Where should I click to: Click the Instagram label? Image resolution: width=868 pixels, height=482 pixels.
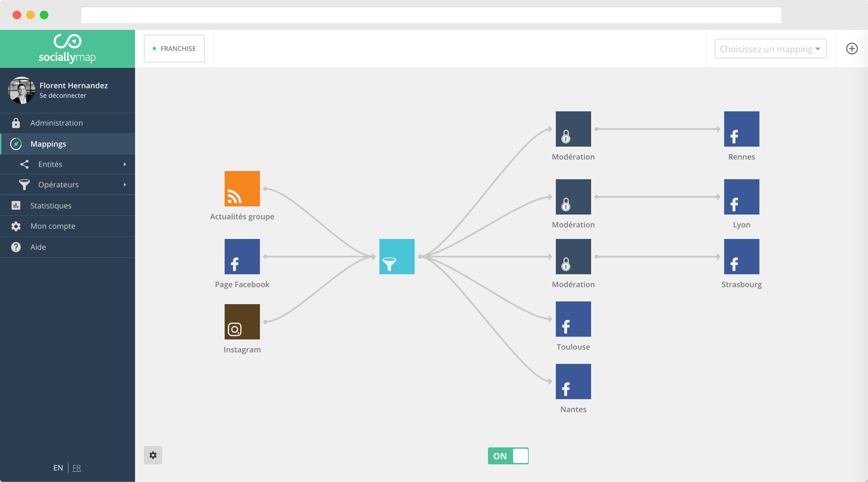(242, 350)
